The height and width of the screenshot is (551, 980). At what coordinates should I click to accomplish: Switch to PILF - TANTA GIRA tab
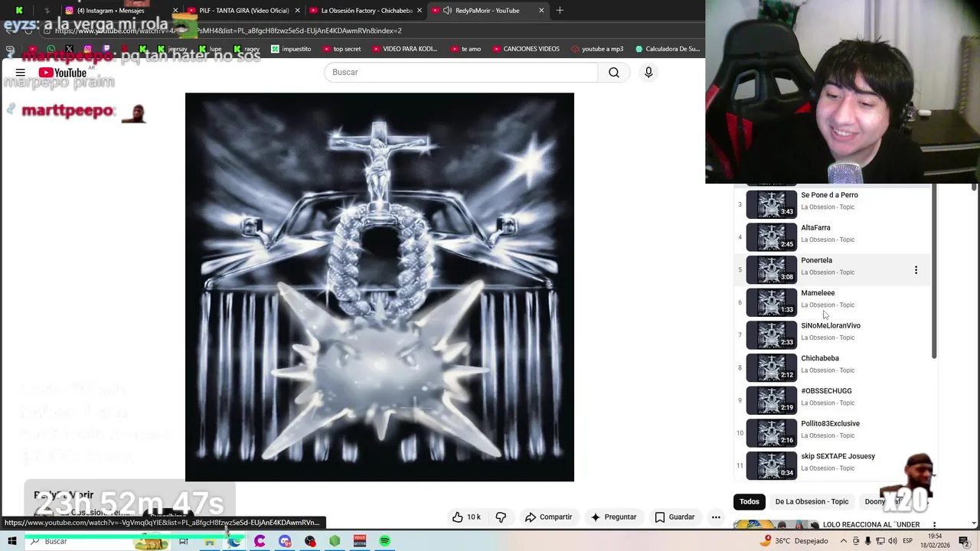pyautogui.click(x=243, y=11)
